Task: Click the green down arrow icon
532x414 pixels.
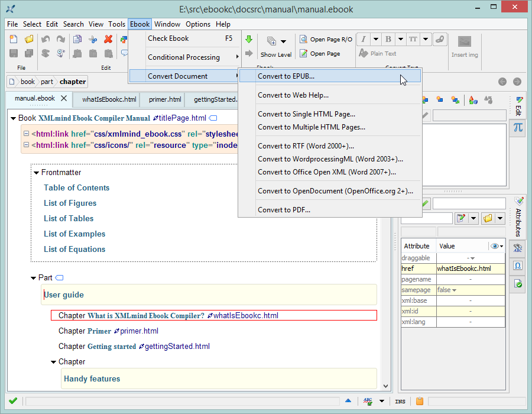Action: point(249,39)
